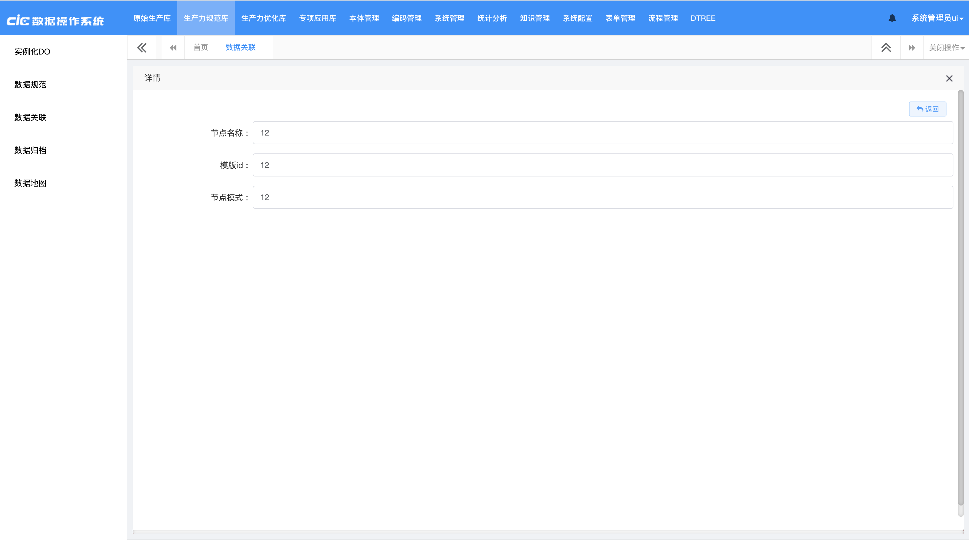Expand the 系统管理员ui user menu

[x=937, y=18]
